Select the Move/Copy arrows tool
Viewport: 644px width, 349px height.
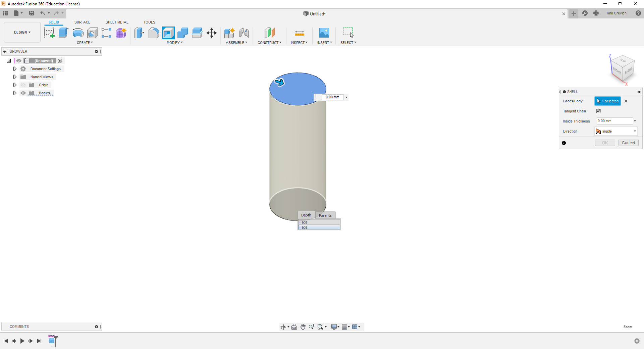pyautogui.click(x=212, y=33)
